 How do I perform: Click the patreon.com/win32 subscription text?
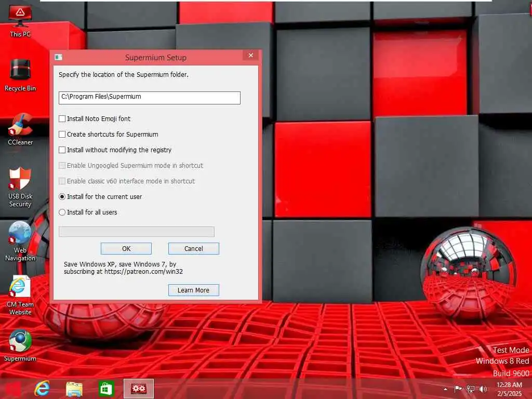pyautogui.click(x=124, y=268)
